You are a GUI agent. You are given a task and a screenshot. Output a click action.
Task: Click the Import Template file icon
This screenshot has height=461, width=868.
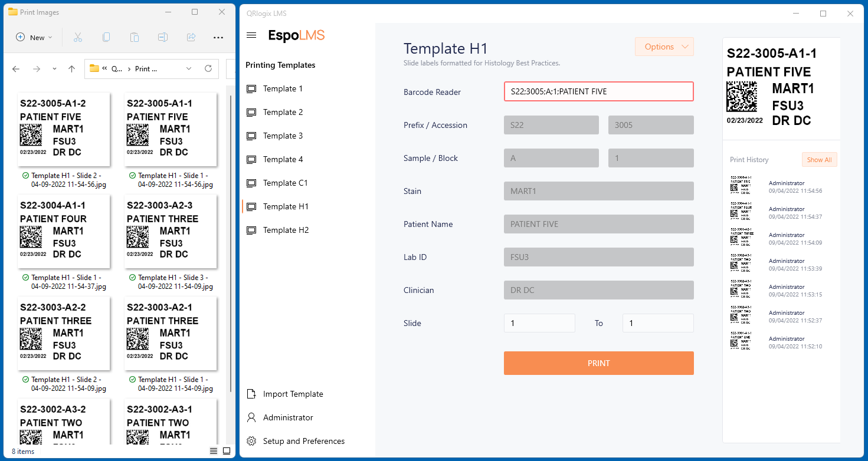click(x=251, y=394)
